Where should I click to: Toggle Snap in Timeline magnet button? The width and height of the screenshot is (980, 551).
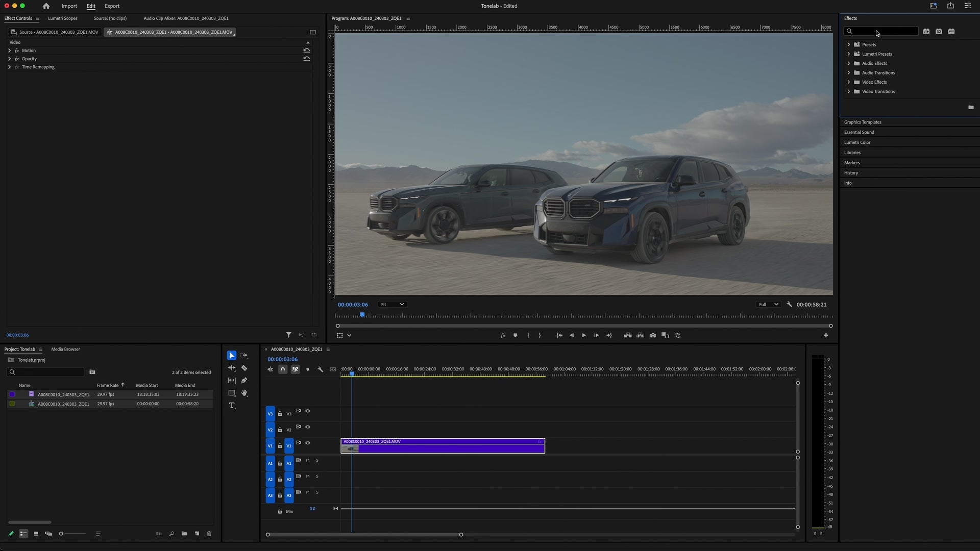(283, 369)
